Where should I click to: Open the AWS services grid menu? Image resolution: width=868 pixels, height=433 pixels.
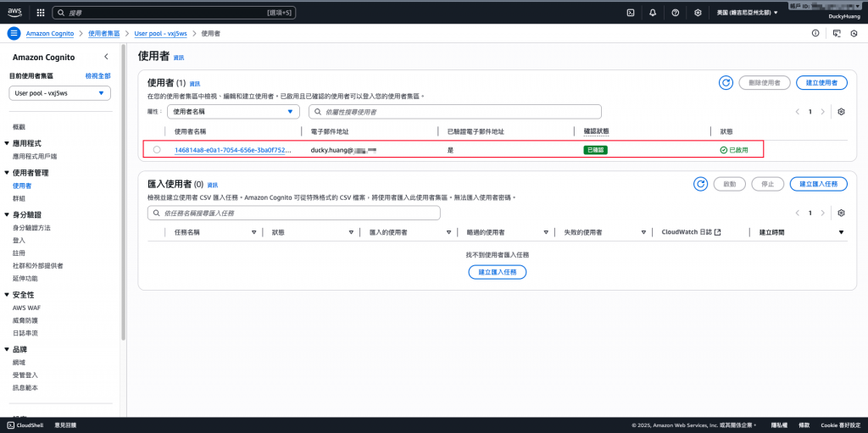(41, 12)
